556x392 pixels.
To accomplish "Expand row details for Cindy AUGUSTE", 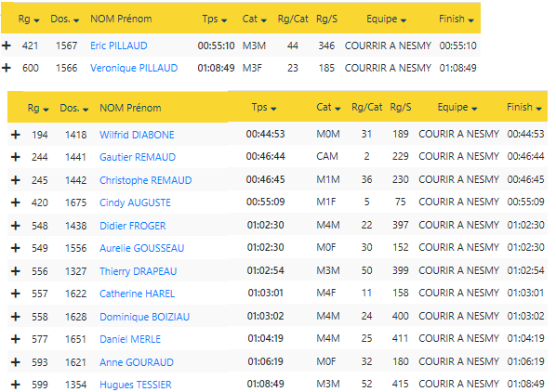I will point(16,203).
